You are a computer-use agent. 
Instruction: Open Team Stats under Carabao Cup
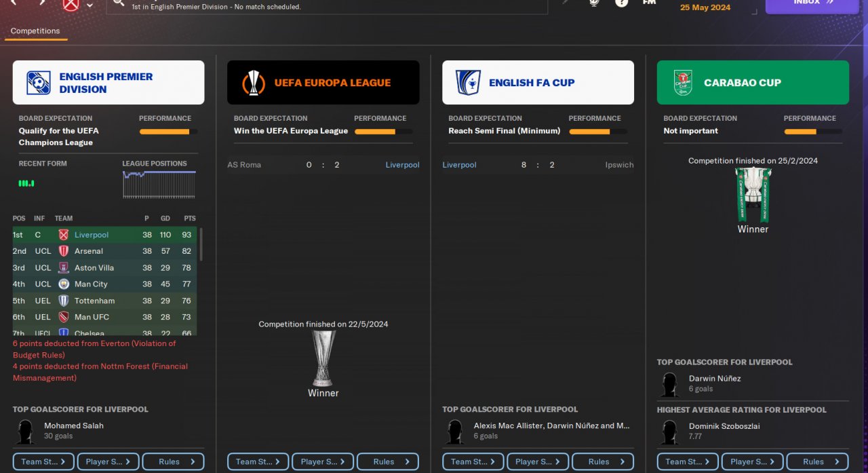point(688,461)
